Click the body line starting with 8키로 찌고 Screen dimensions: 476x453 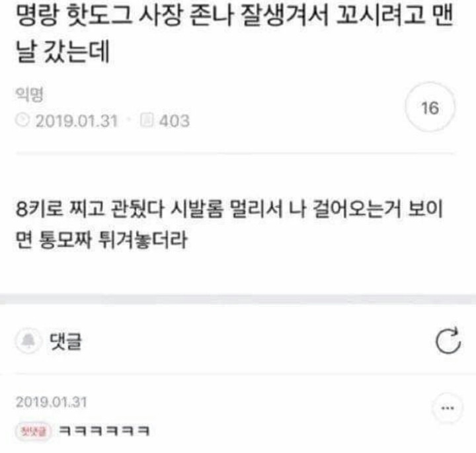click(229, 208)
